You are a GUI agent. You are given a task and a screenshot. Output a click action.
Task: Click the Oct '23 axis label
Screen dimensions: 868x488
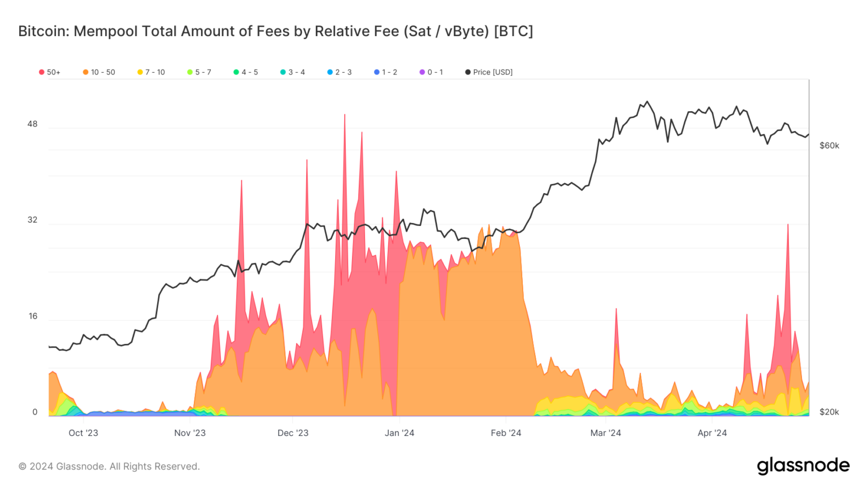coord(83,433)
